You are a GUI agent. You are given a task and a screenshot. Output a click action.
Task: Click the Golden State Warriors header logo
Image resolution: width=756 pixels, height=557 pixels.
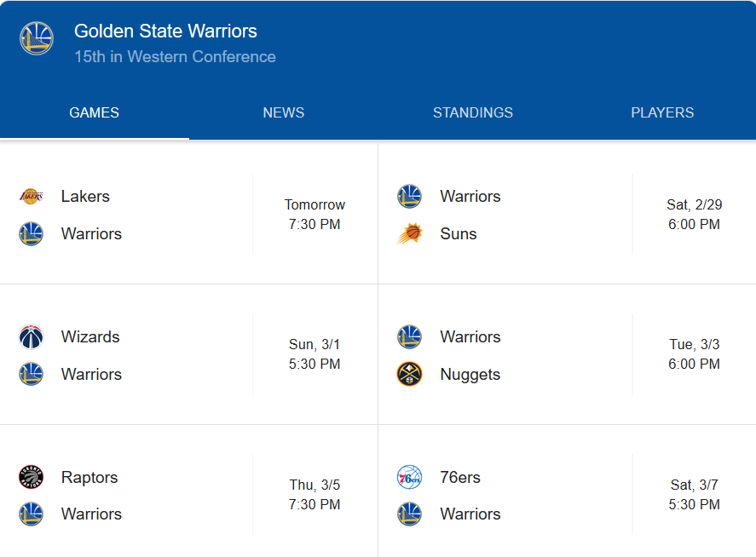coord(37,38)
